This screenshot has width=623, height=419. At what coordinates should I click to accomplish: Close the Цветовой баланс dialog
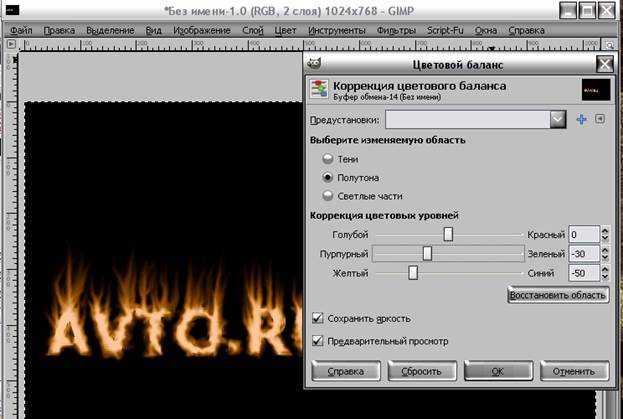[x=604, y=64]
